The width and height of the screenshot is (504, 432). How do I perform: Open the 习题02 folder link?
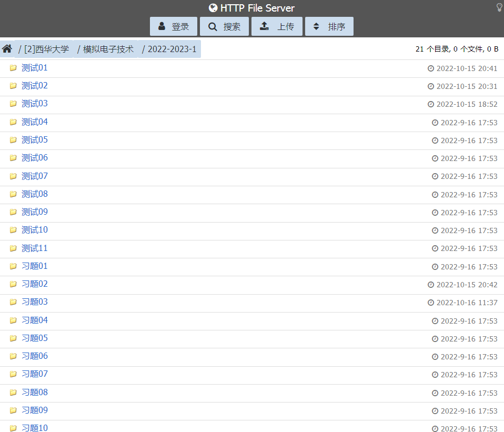[34, 284]
